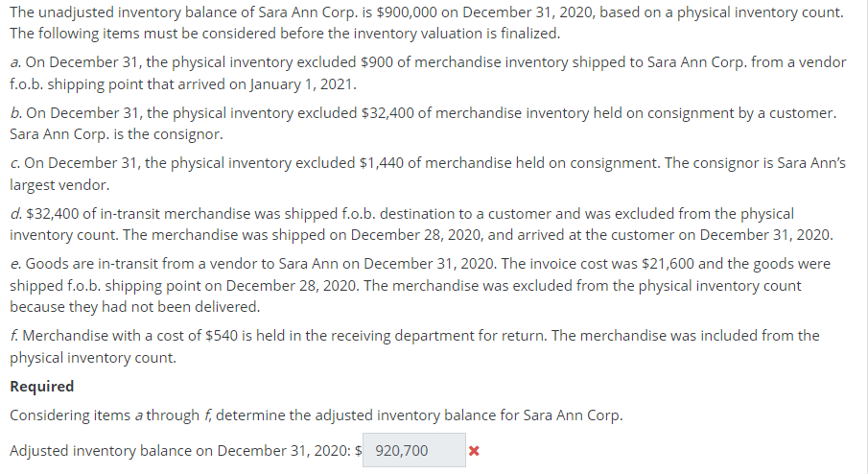
Task: Click the text 'physical inventory count.' in item f
Action: (x=93, y=358)
